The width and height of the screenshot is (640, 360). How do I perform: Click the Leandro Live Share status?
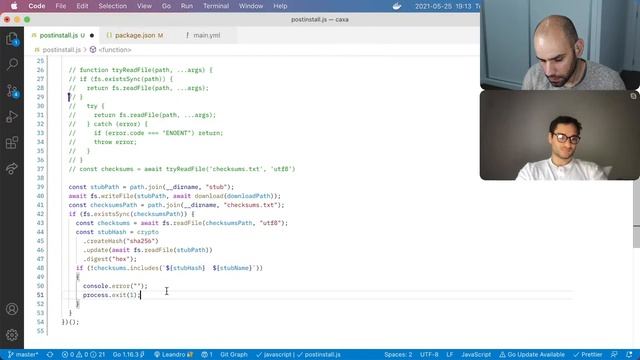pos(173,355)
